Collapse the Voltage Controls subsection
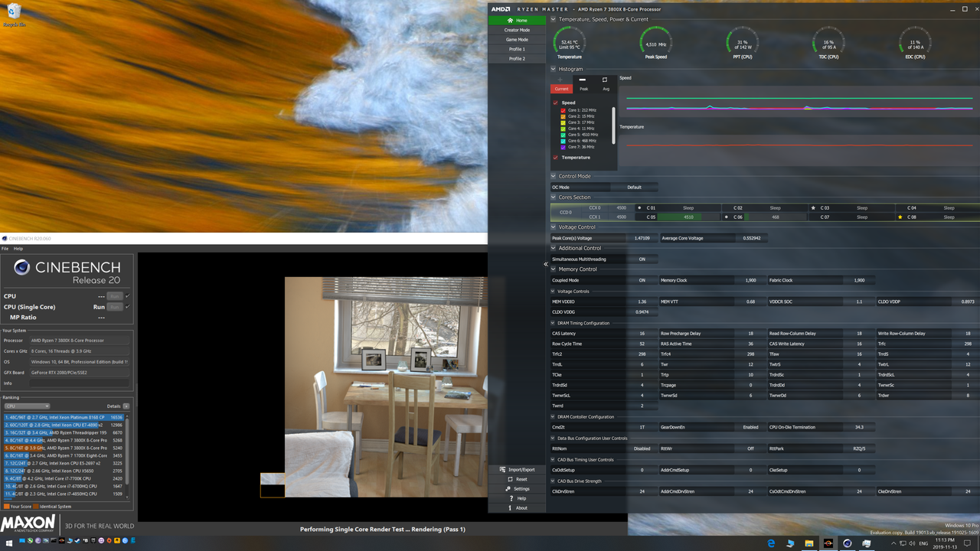 click(x=554, y=291)
